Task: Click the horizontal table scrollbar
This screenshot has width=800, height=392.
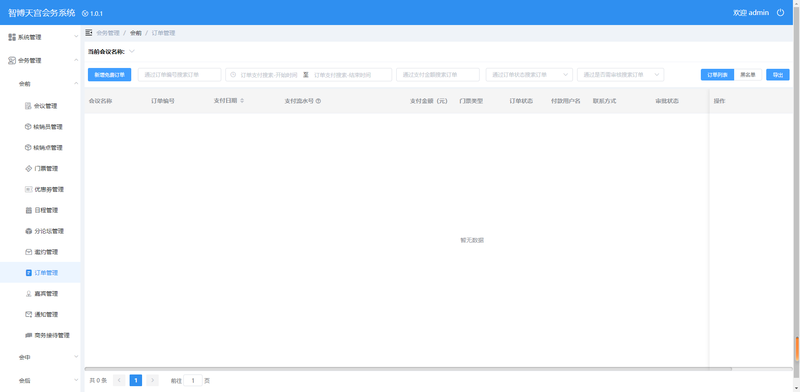Action: [408, 369]
